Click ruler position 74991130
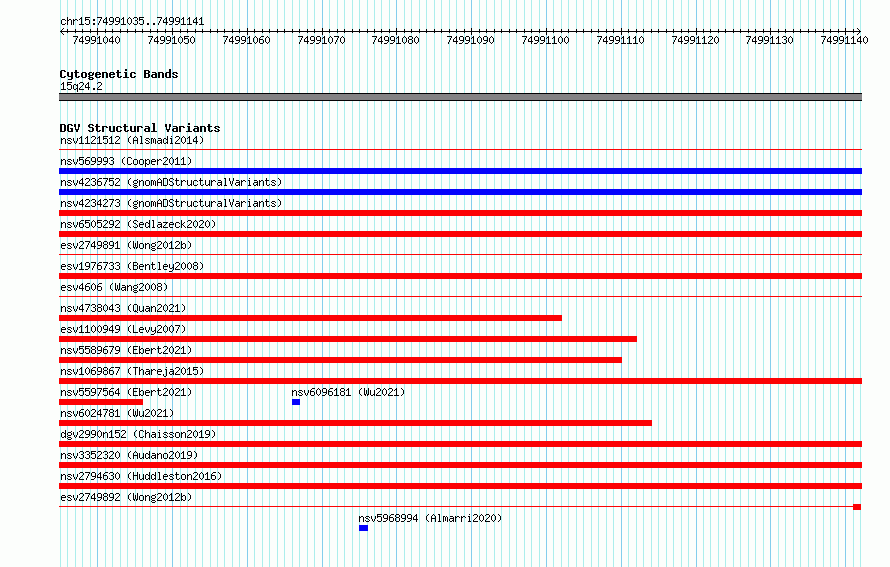 point(770,40)
